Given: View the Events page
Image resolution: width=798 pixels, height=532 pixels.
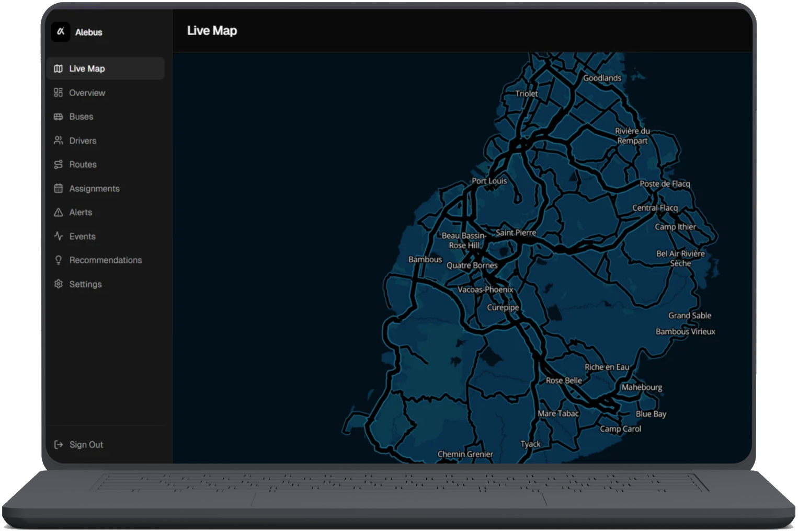Looking at the screenshot, I should tap(106, 236).
